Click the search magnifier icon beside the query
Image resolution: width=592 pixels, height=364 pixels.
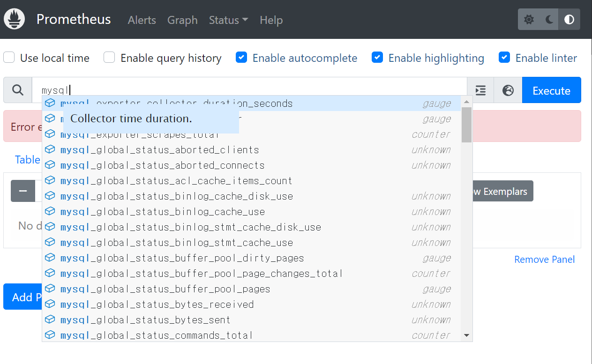pos(18,90)
